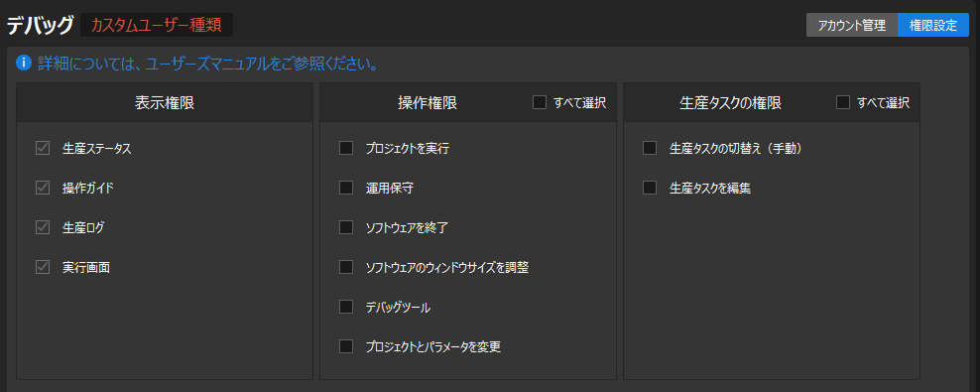Click the 表示権限 column header
The width and height of the screenshot is (980, 392).
point(165,103)
